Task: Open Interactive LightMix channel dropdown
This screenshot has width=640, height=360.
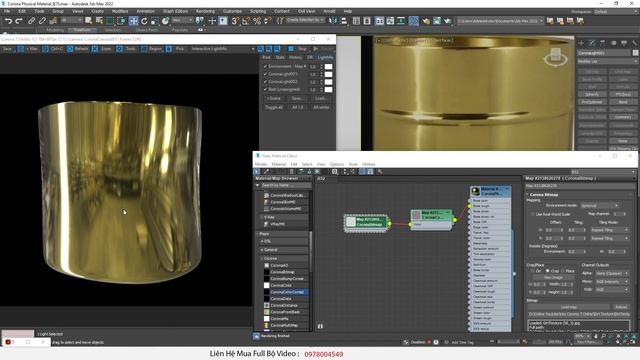Action: 222,49
